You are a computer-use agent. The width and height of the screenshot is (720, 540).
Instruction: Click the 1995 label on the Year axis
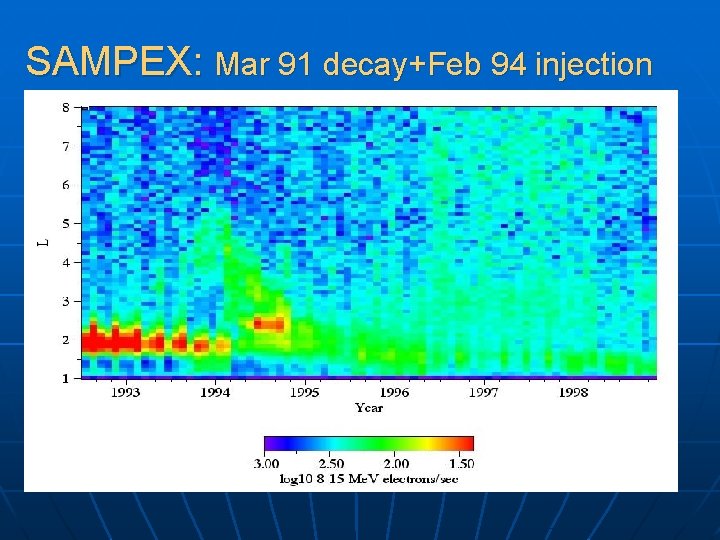point(304,393)
